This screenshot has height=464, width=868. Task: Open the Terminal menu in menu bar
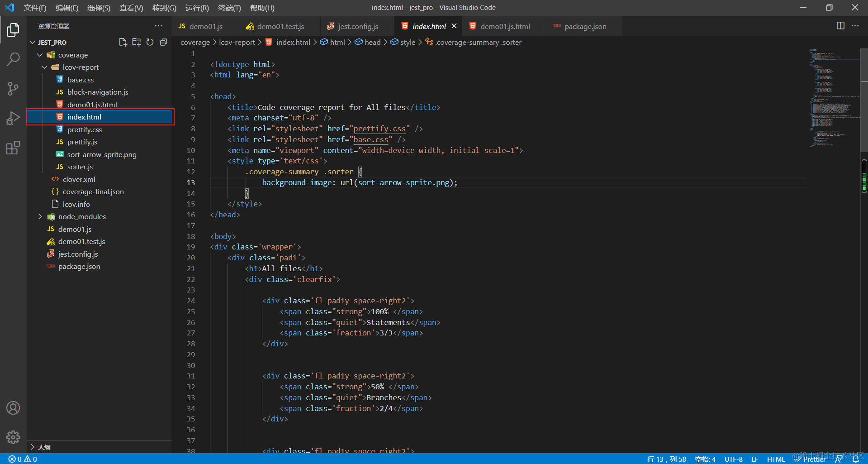pyautogui.click(x=229, y=8)
